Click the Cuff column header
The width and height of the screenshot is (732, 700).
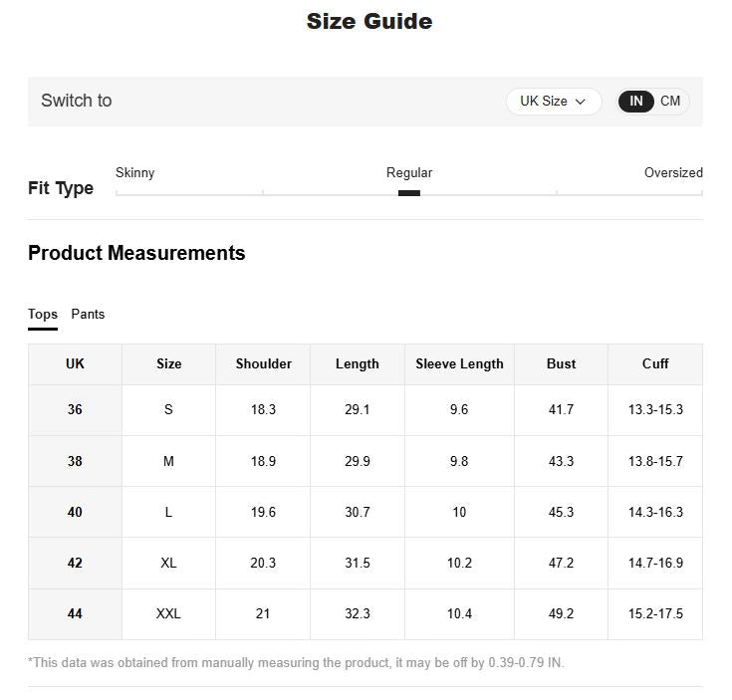[655, 364]
